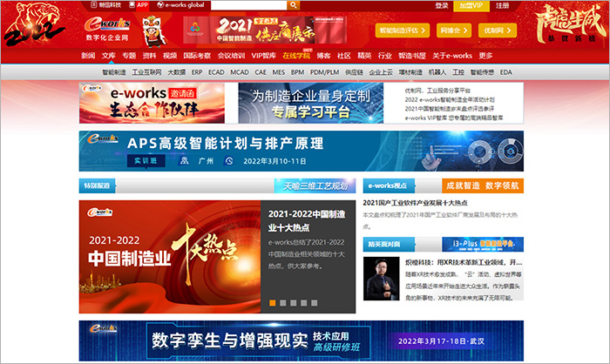Open the 天喻三维工艺规划 ad
610x364 pixels.
(315, 185)
